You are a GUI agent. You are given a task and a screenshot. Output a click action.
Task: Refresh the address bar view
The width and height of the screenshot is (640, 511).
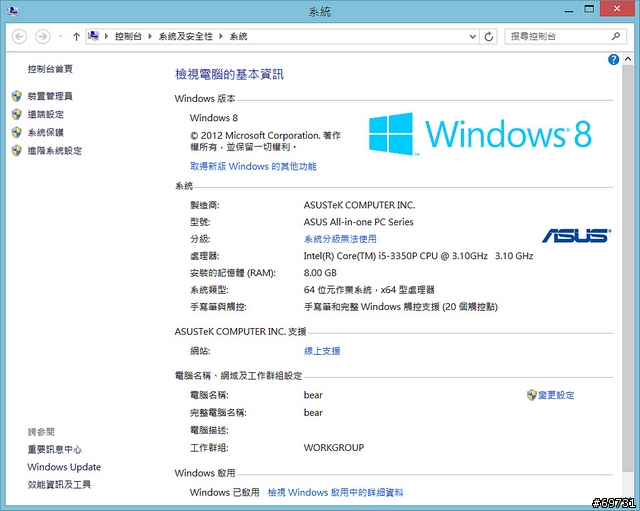(x=489, y=37)
